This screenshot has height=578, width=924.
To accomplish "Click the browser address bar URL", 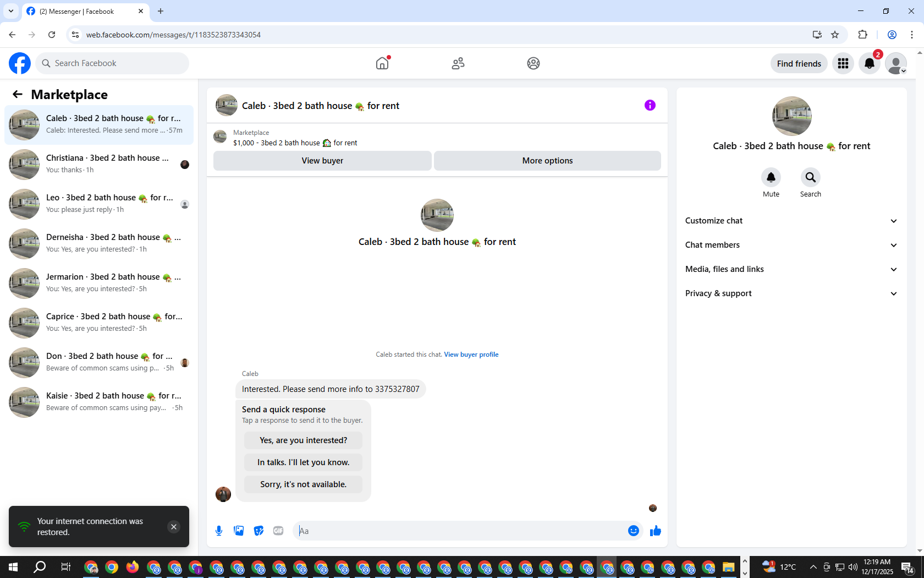I will 173,35.
